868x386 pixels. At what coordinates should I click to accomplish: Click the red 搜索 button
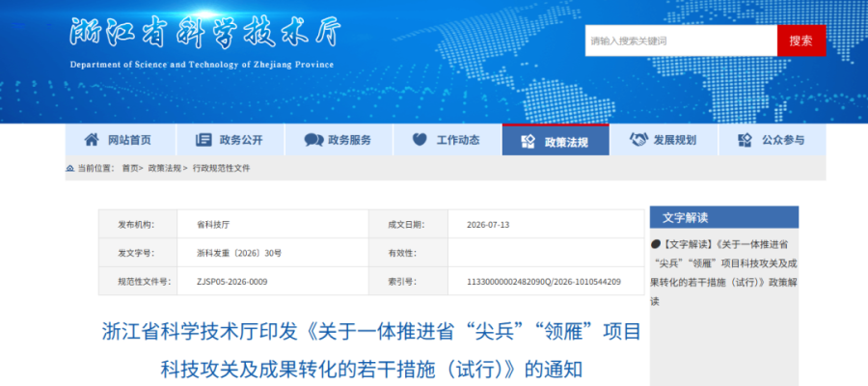pos(801,41)
